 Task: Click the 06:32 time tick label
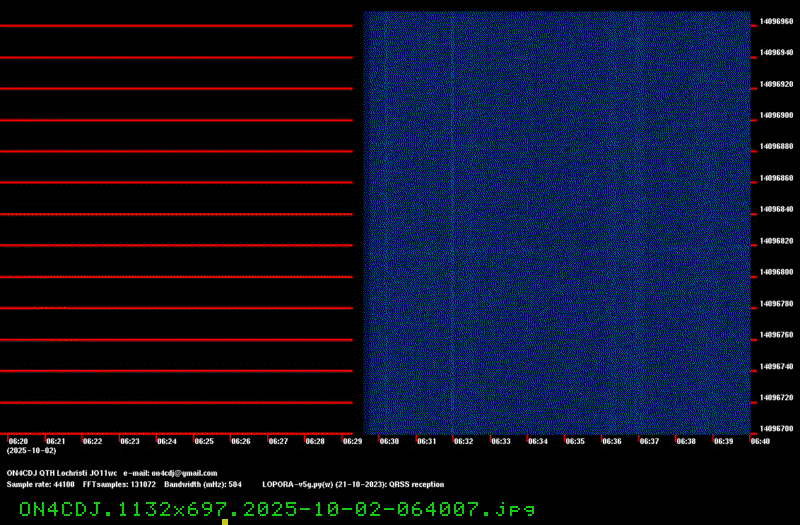[464, 441]
